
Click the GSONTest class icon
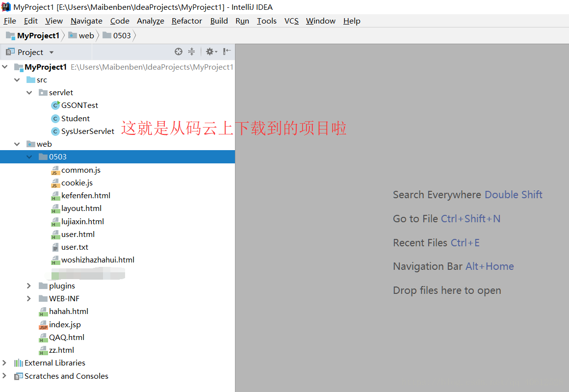pos(55,105)
